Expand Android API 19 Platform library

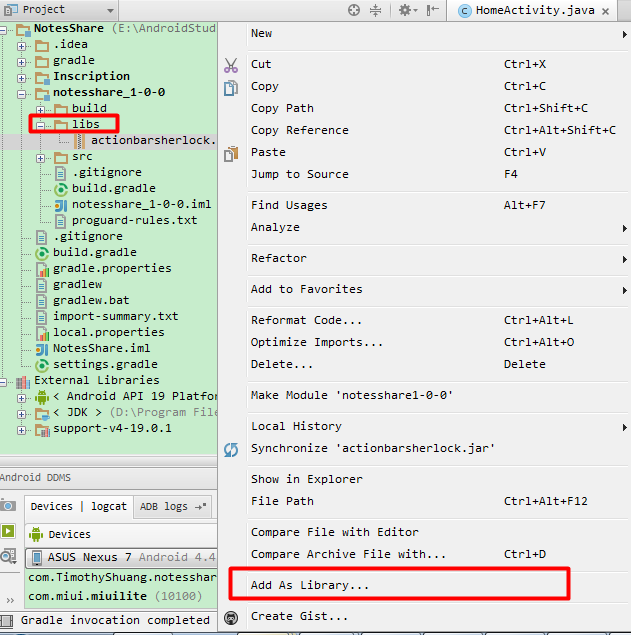[x=22, y=398]
